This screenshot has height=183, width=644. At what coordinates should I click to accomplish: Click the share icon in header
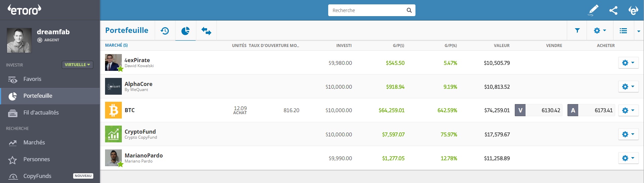pyautogui.click(x=613, y=10)
